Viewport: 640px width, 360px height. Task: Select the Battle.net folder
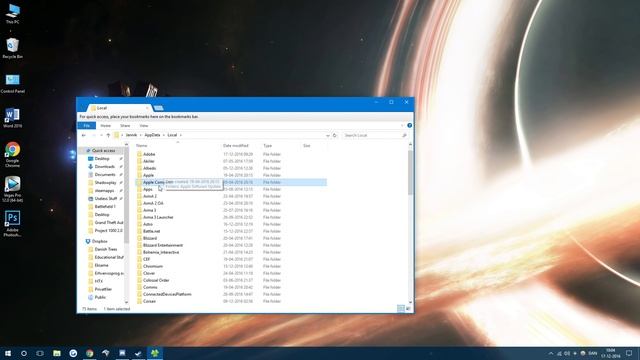point(151,231)
